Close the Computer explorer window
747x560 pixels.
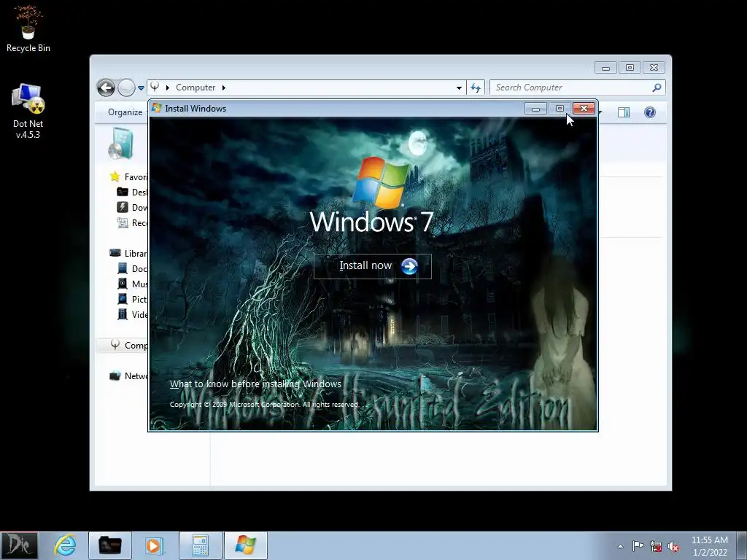[x=654, y=68]
